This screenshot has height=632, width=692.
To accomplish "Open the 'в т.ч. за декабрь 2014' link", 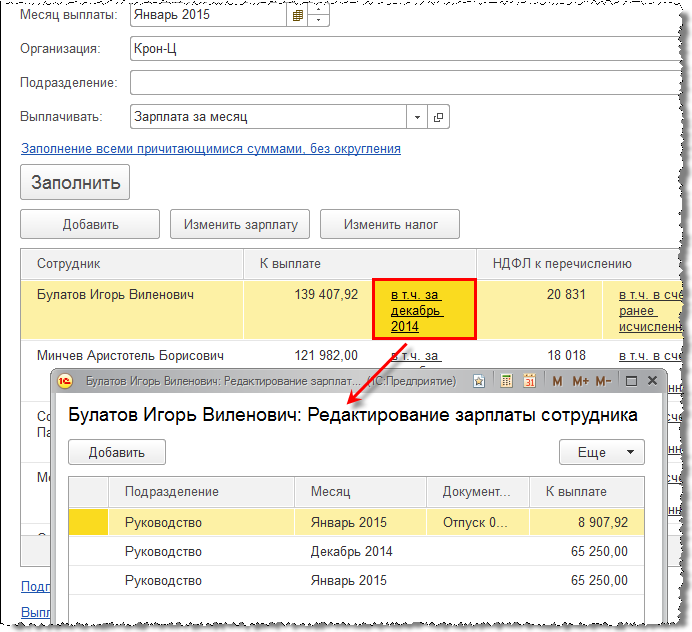I will tap(417, 310).
